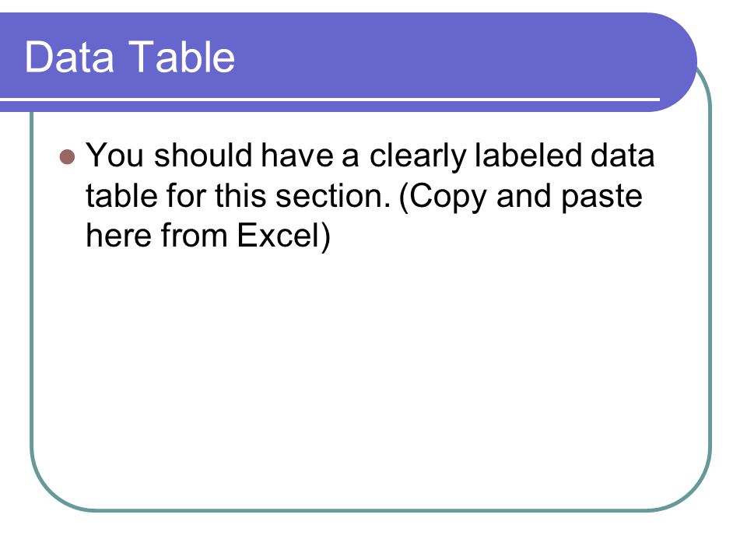747x560 pixels.
Task: Select the word "paste" in the text
Action: click(601, 198)
